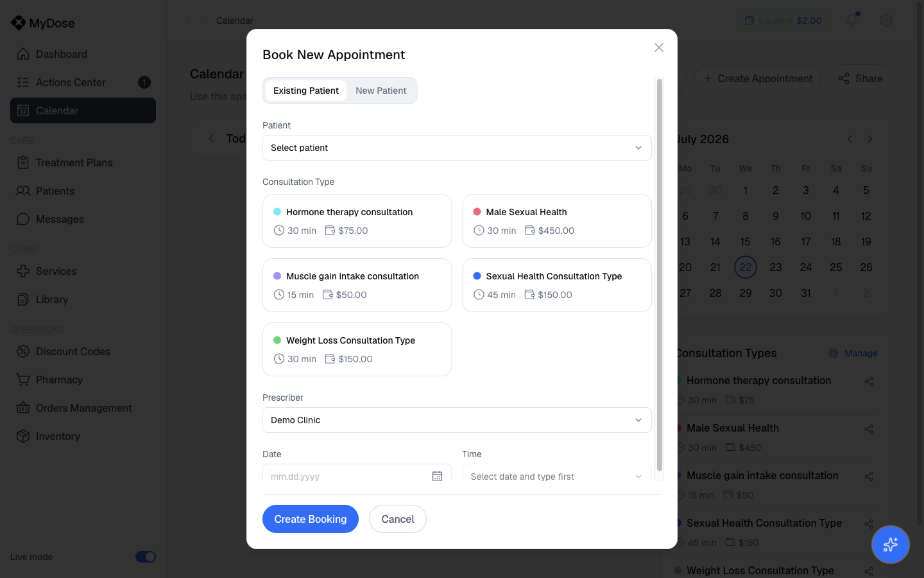Share the Muscle gain intake consultation type
Viewport: 924px width, 578px height.
pyautogui.click(x=869, y=477)
